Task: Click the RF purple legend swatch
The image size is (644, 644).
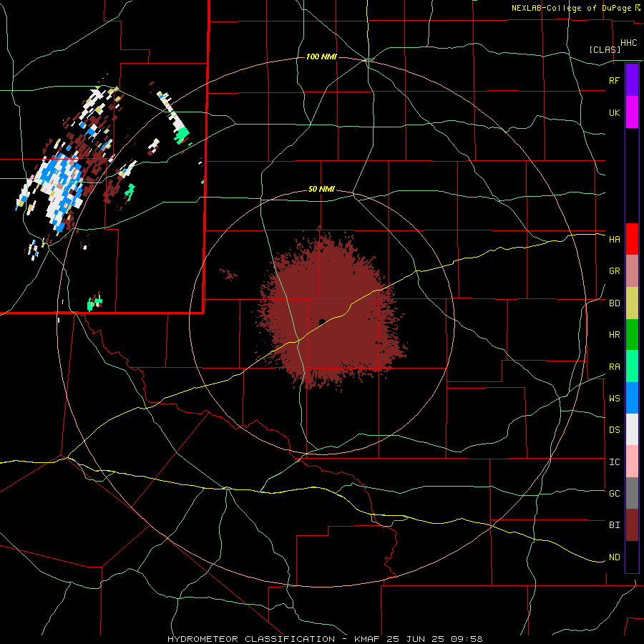Action: pos(632,79)
